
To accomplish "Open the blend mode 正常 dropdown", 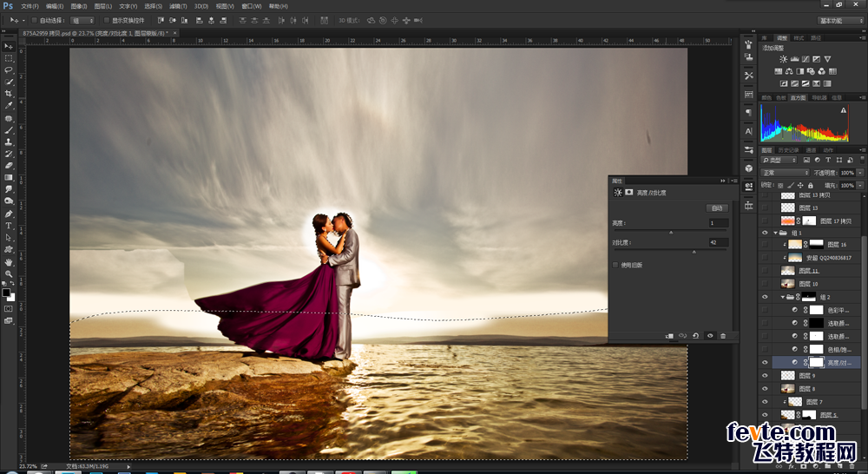I will coord(785,173).
